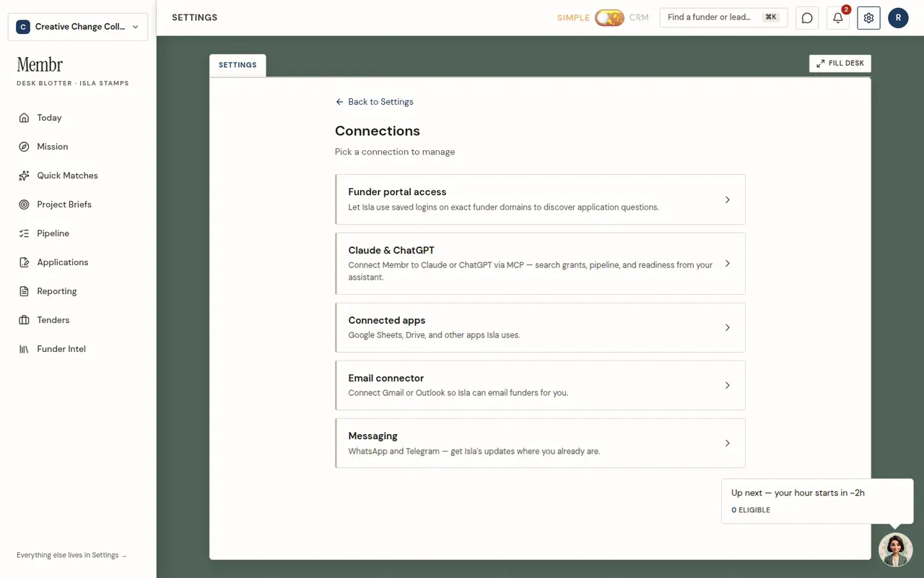Click the Funder Intel library icon
The height and width of the screenshot is (578, 924).
point(24,349)
